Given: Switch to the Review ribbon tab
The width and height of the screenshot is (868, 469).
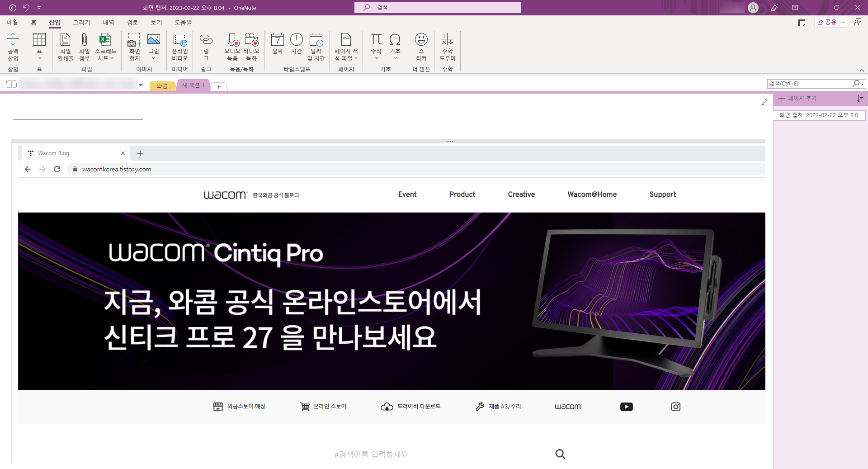Looking at the screenshot, I should coord(132,22).
